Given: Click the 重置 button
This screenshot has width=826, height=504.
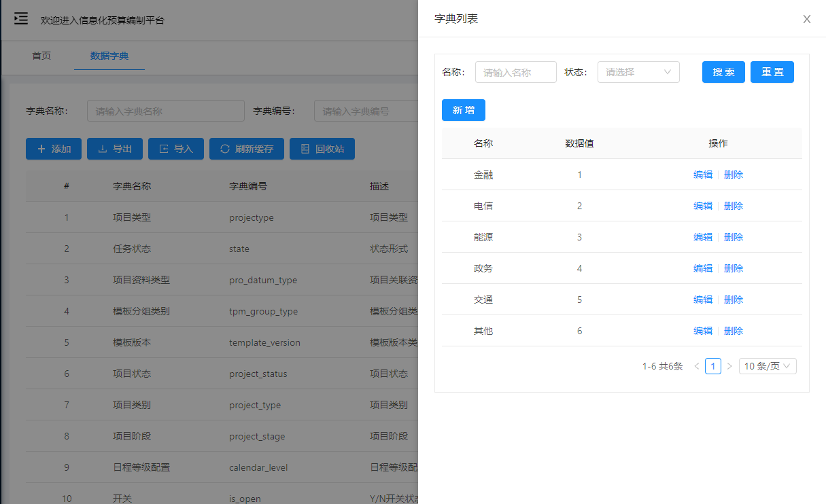Looking at the screenshot, I should pyautogui.click(x=772, y=72).
